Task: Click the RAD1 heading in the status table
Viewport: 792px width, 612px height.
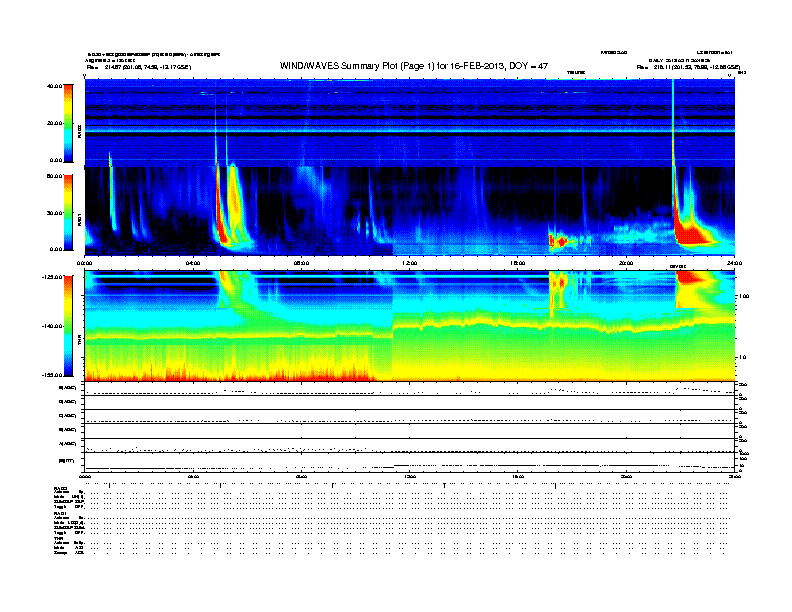Action: click(x=60, y=514)
